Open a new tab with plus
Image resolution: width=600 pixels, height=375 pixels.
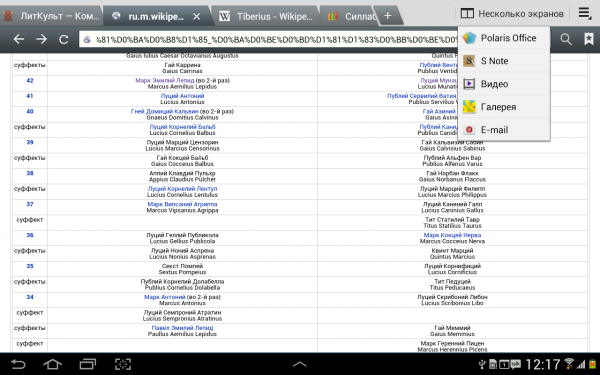pyautogui.click(x=388, y=16)
